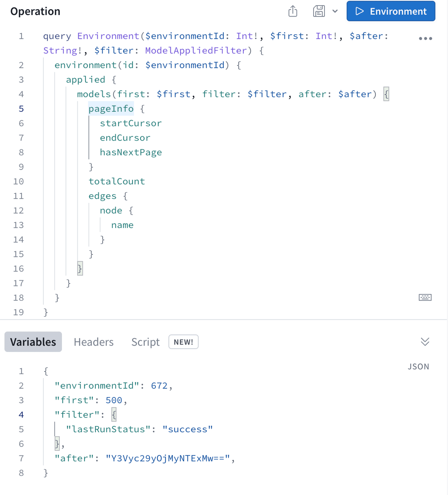Image resolution: width=448 pixels, height=495 pixels.
Task: Select the Variables tab
Action: (x=33, y=342)
